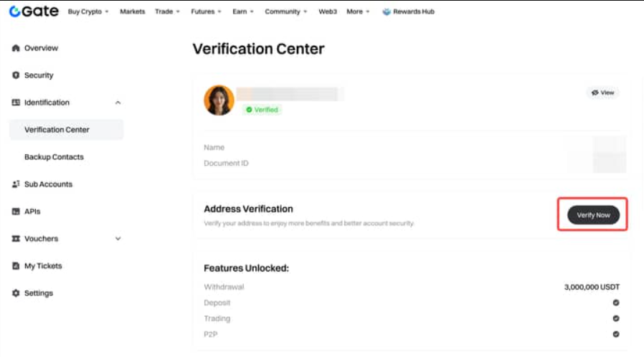The width and height of the screenshot is (644, 357).
Task: Click the Rewards Hub gift icon
Action: tap(386, 11)
